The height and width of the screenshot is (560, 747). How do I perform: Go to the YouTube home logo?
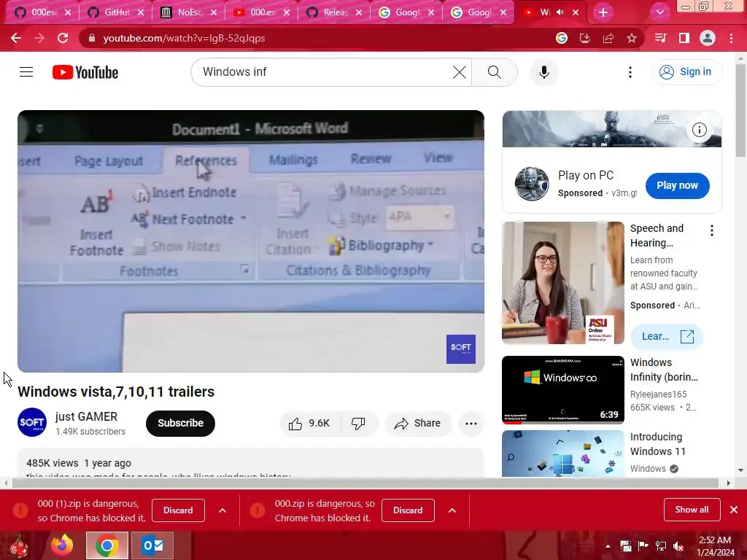coord(85,72)
